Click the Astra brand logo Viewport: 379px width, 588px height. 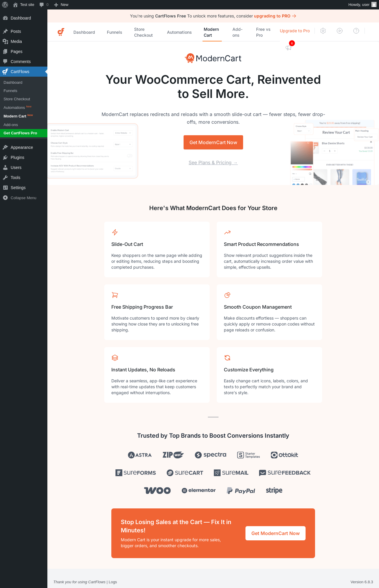(x=140, y=455)
